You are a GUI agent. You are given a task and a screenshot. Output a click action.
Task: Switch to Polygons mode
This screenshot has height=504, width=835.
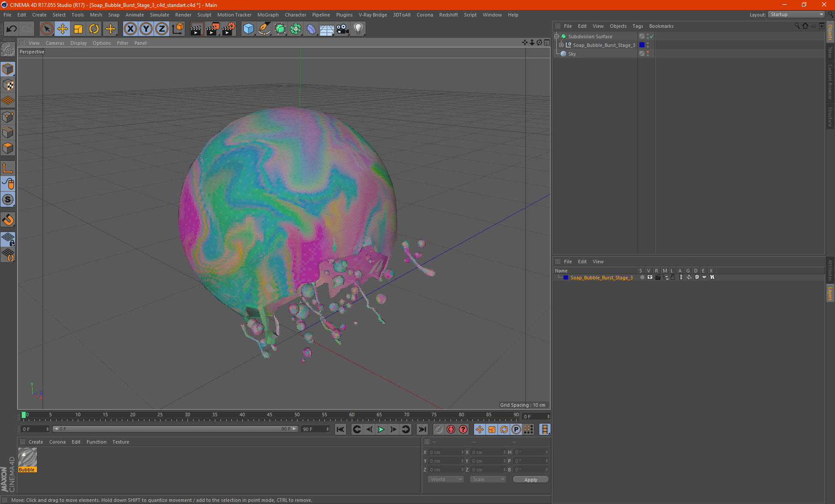8,148
